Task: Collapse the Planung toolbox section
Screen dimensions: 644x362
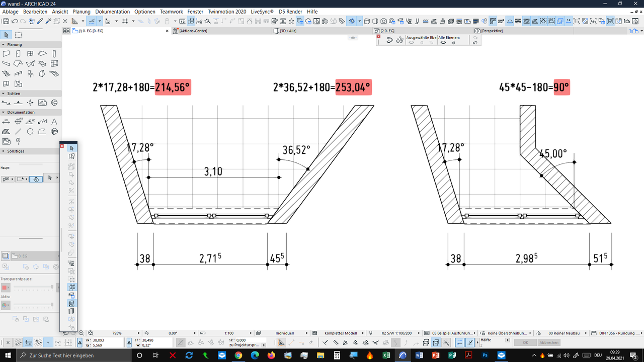Action: 4,45
